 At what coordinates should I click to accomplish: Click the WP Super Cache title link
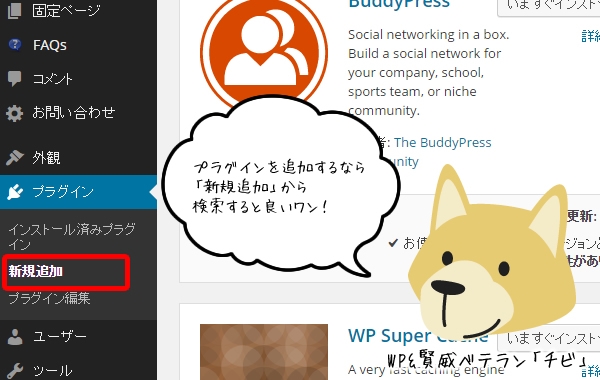418,336
